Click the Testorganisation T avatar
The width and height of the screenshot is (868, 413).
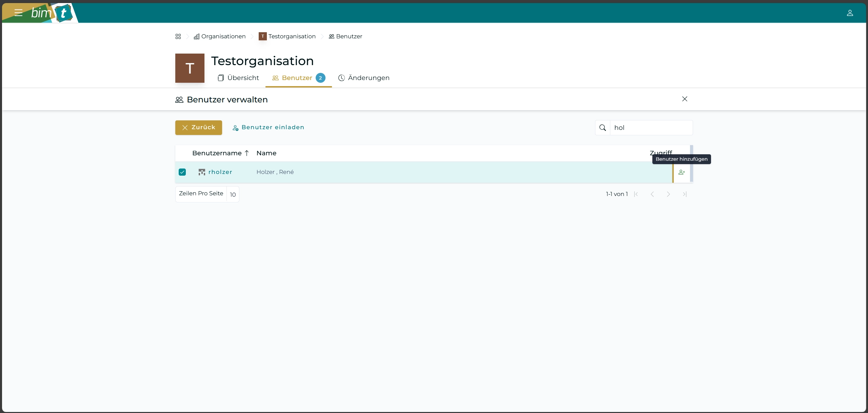coord(190,68)
